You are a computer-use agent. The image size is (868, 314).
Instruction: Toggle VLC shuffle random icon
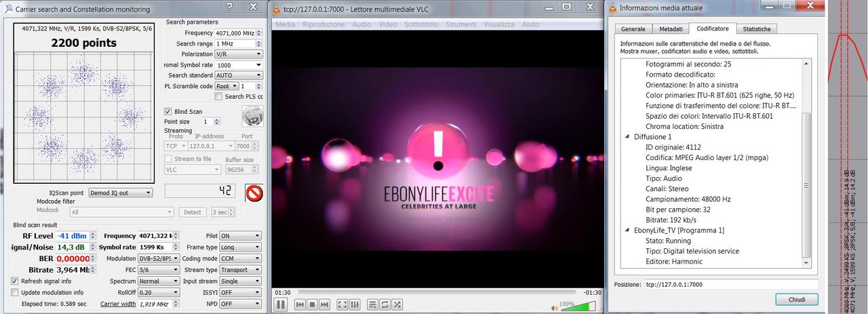(397, 305)
